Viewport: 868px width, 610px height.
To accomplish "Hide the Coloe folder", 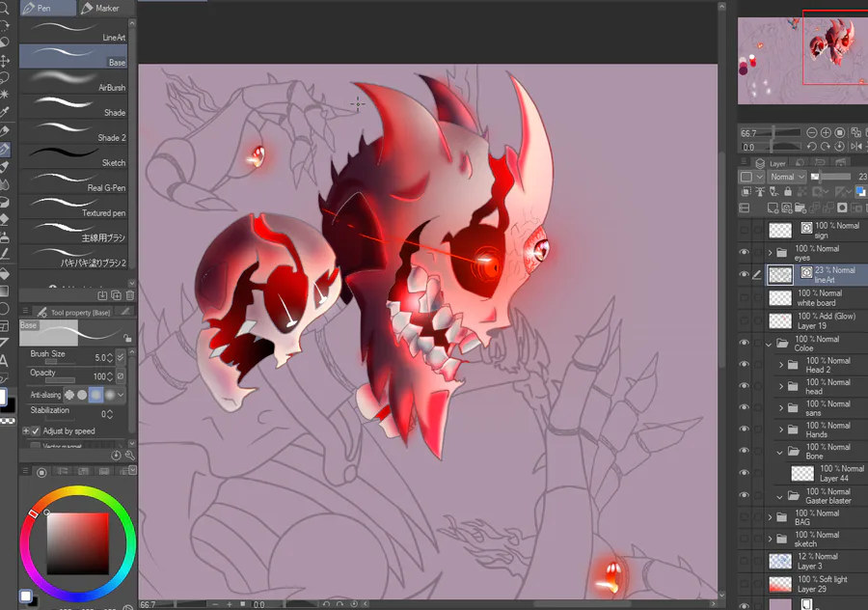I will pyautogui.click(x=744, y=343).
